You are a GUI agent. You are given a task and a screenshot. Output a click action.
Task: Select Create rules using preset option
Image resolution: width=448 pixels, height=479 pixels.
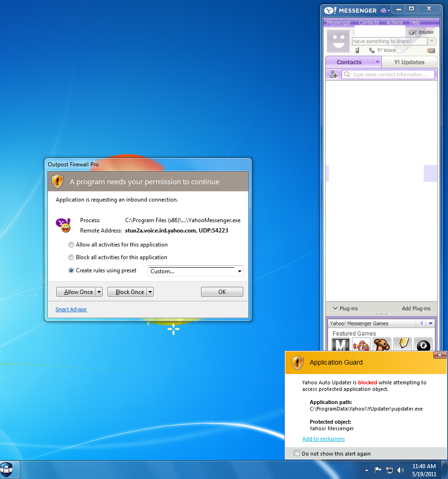point(71,270)
